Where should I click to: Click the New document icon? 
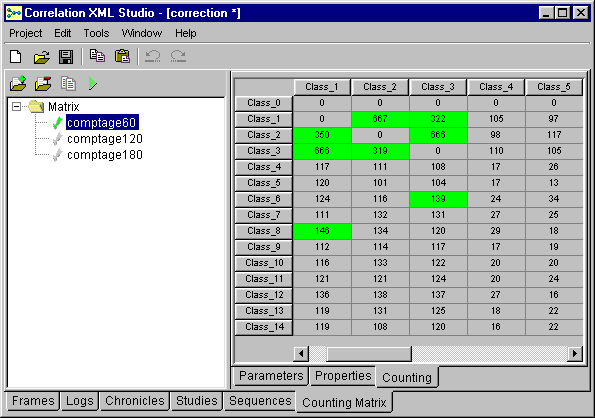coord(16,57)
